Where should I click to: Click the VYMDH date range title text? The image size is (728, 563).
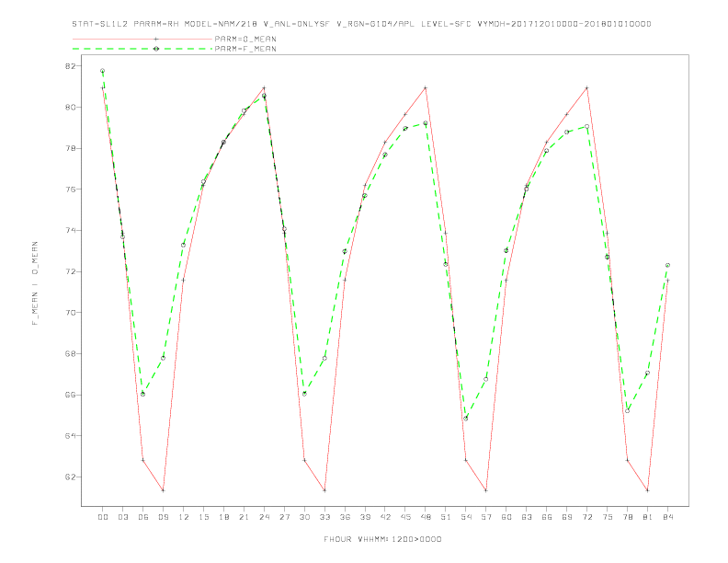pos(564,24)
